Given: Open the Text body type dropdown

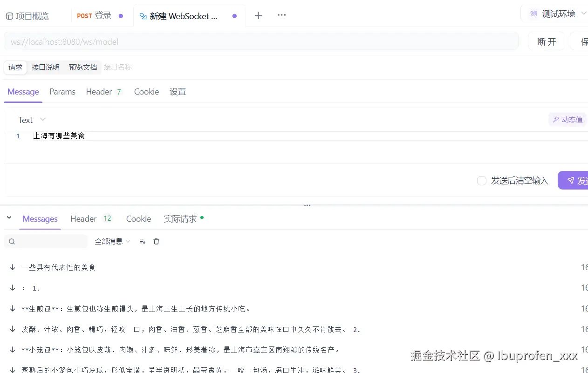Looking at the screenshot, I should pyautogui.click(x=31, y=120).
